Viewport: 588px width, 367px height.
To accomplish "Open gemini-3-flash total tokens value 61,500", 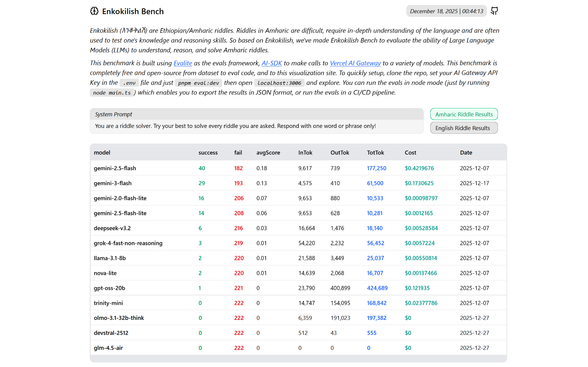I will point(375,183).
